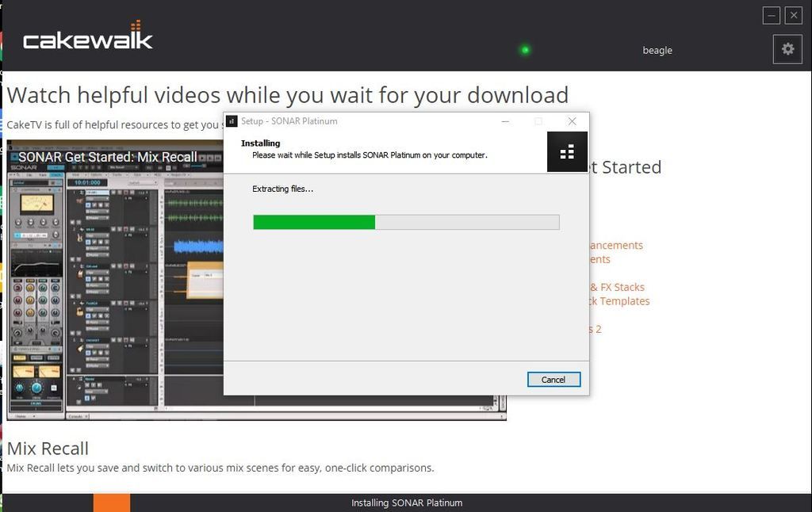Click the orange download progress block at bottom

(111, 502)
